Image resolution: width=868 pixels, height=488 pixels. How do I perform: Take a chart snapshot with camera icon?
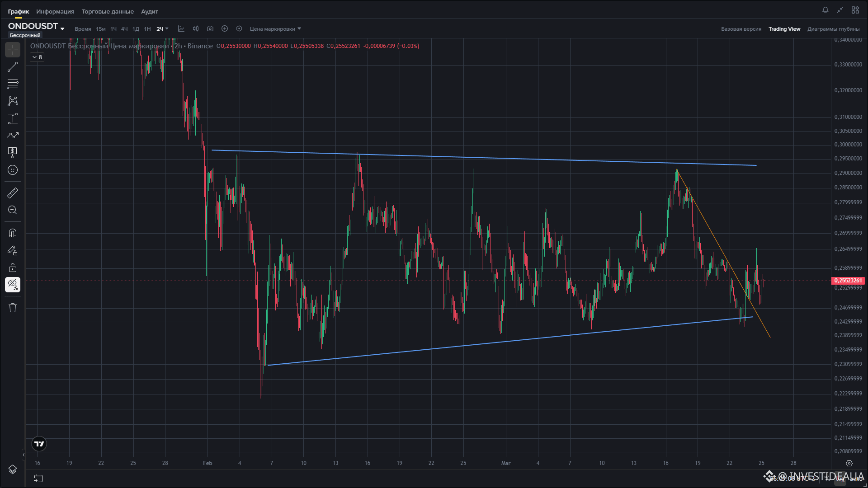210,29
